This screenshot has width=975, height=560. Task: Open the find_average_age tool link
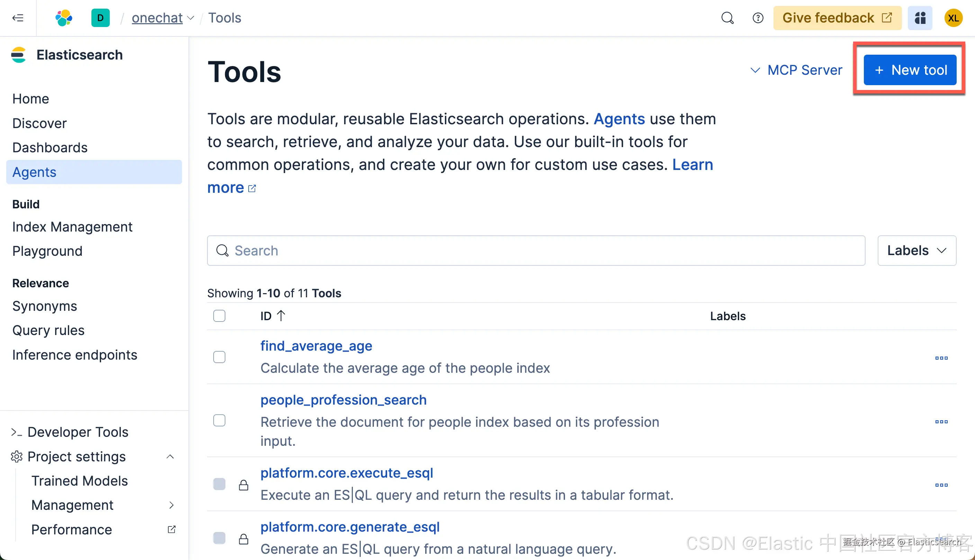pos(316,346)
